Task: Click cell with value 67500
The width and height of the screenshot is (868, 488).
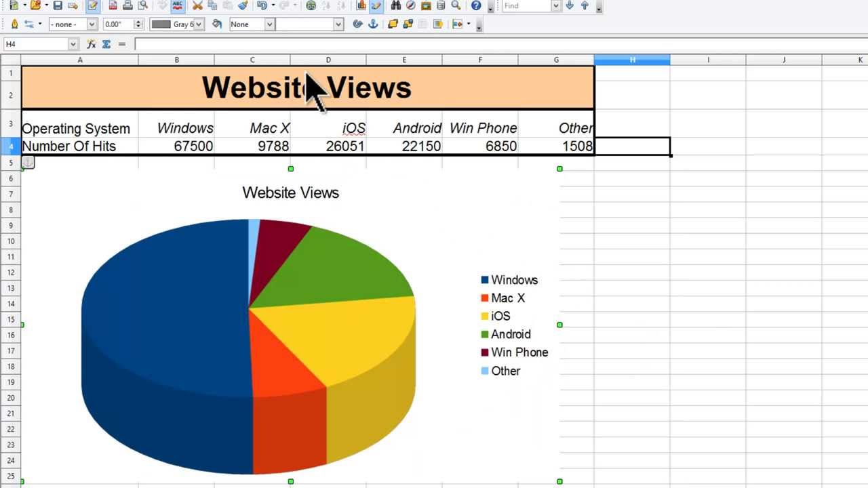Action: tap(176, 146)
